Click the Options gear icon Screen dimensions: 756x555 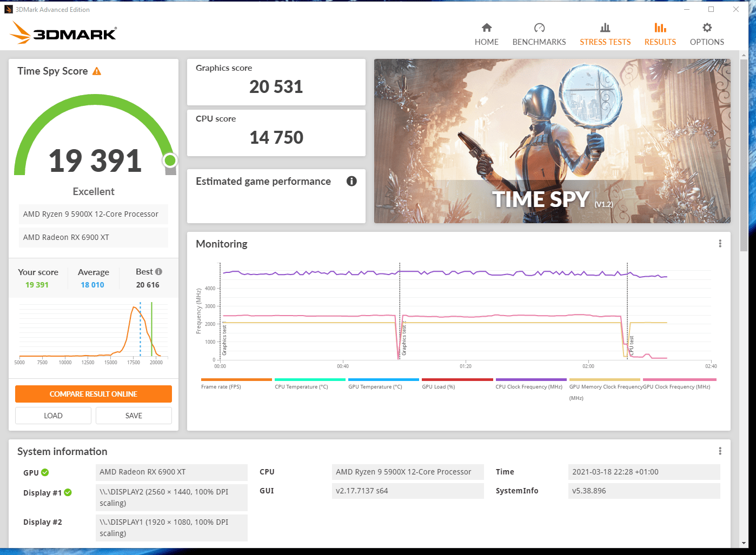pos(707,28)
